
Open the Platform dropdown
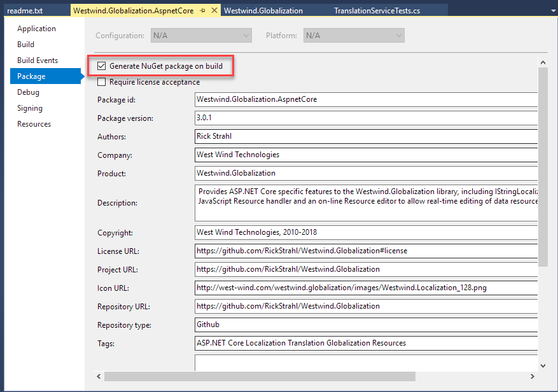(x=354, y=36)
